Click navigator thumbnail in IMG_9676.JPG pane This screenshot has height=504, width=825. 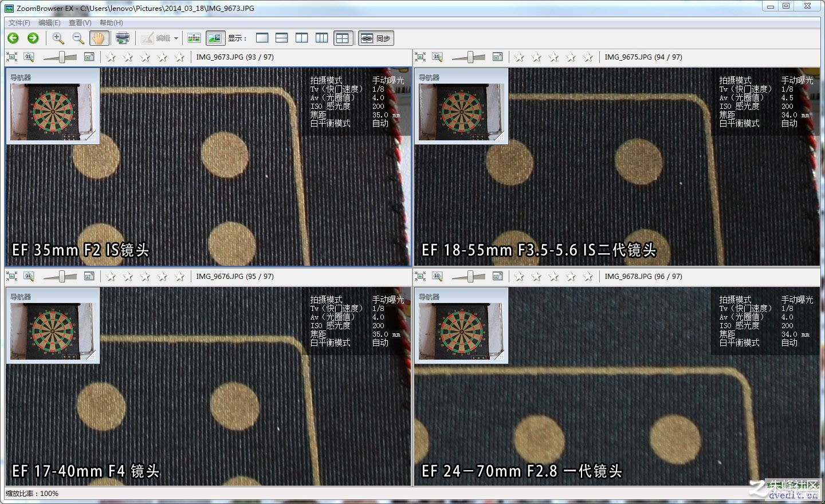[53, 332]
